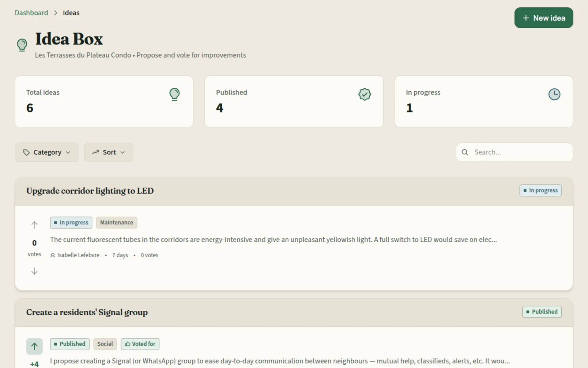The width and height of the screenshot is (588, 368).
Task: Click the +4 vote count
Action: (x=34, y=364)
